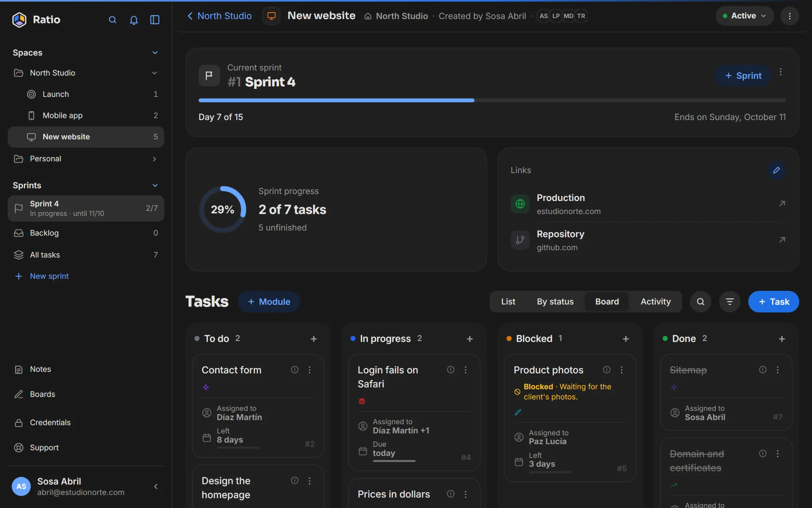The image size is (812, 508).
Task: Add a card to the Blocked column
Action: pyautogui.click(x=626, y=339)
